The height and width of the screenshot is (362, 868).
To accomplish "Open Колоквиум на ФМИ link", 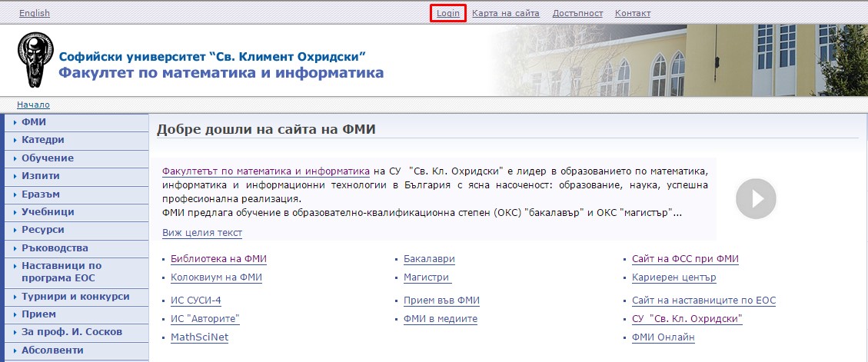I will pos(217,277).
